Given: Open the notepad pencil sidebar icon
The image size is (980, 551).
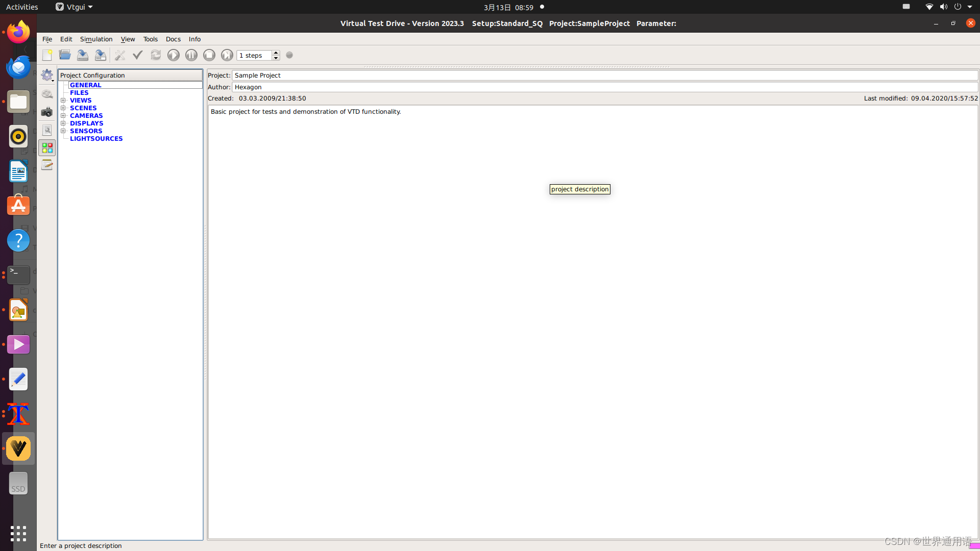Looking at the screenshot, I should click(x=47, y=165).
